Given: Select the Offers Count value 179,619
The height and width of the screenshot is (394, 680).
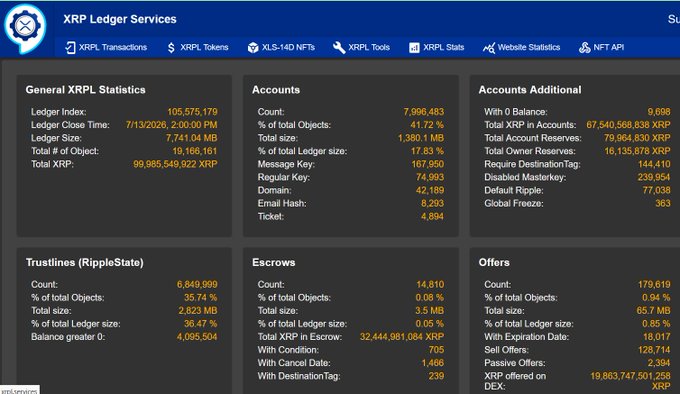Looking at the screenshot, I should click(654, 284).
